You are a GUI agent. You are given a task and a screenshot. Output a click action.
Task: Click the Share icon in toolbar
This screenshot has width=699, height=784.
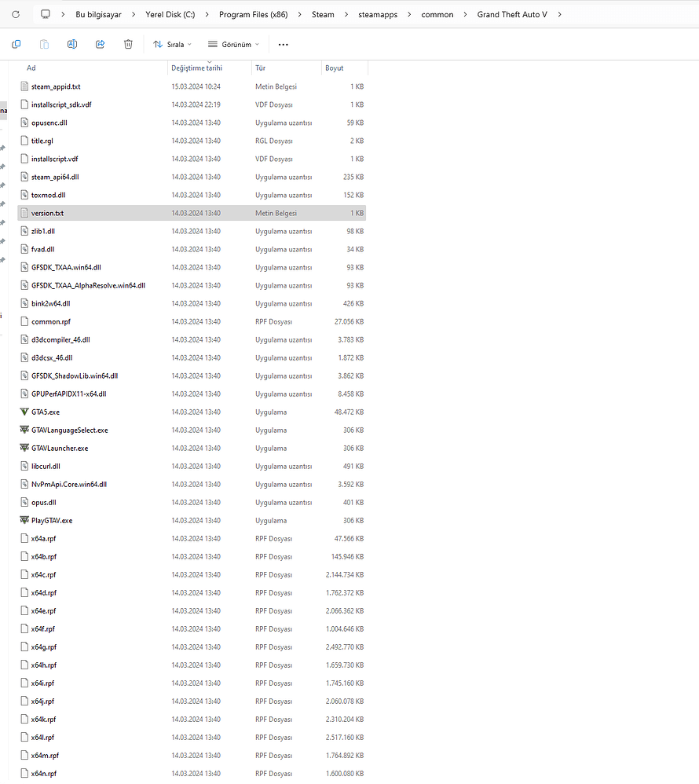pos(100,45)
